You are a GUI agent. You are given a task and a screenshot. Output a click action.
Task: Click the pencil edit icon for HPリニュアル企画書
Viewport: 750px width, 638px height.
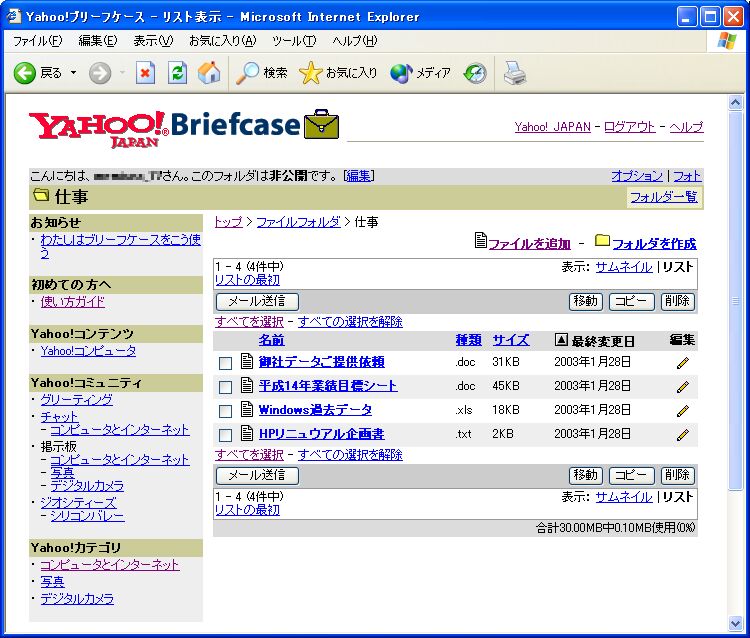tap(683, 435)
